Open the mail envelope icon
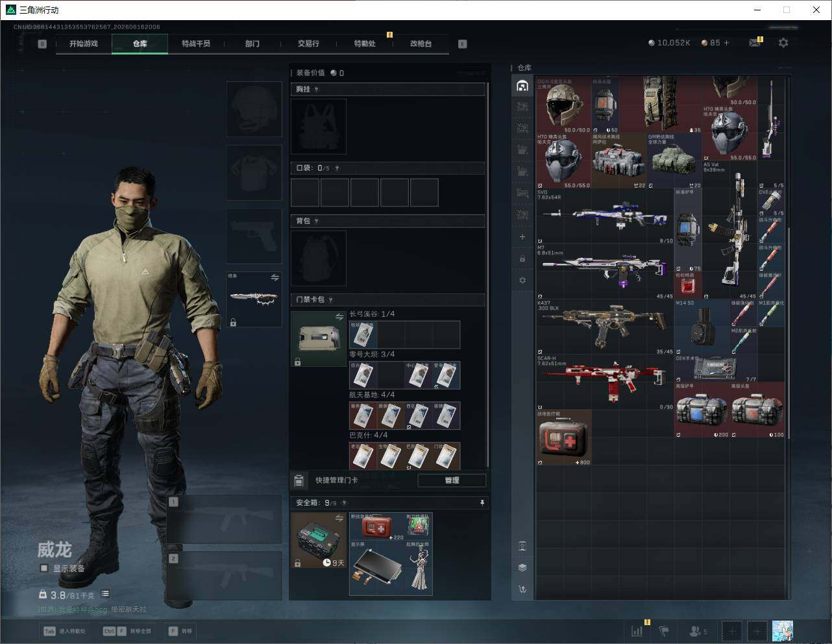Image resolution: width=832 pixels, height=644 pixels. pos(754,43)
